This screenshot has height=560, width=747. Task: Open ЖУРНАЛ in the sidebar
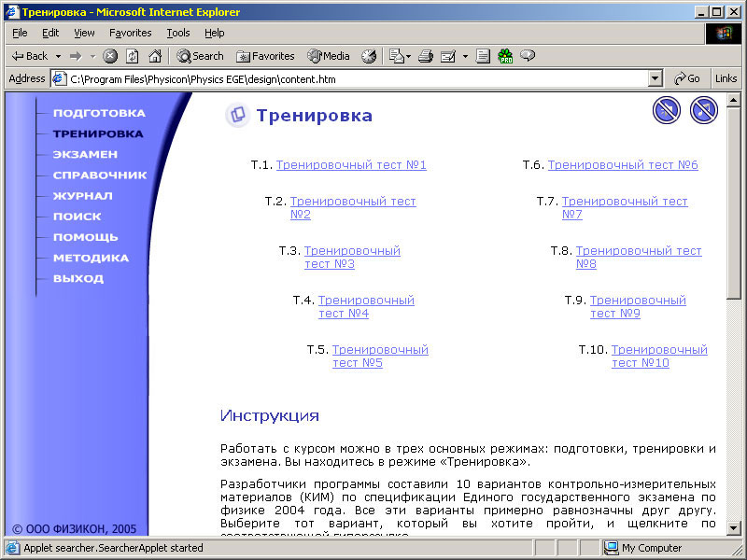[x=83, y=196]
